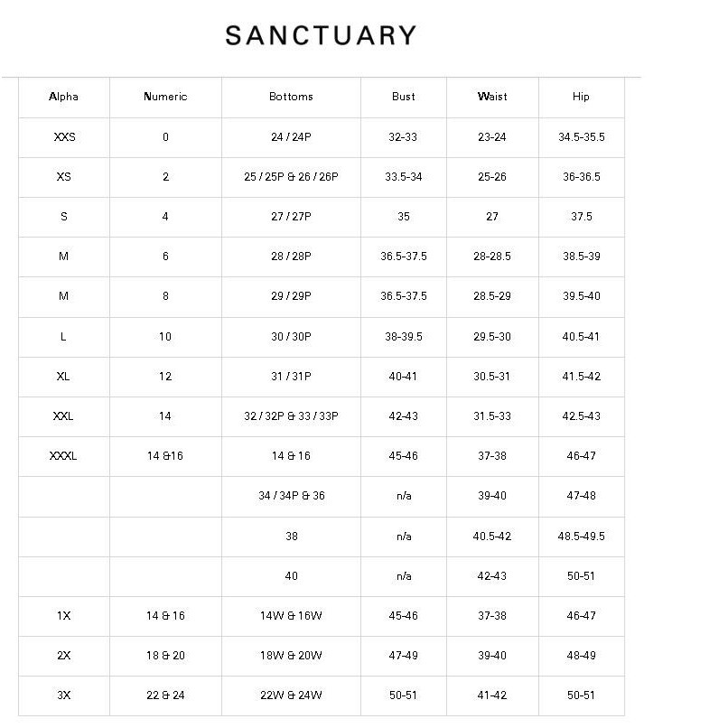The image size is (728, 728).
Task: Select the XXXL alpha size cell
Action: (63, 456)
